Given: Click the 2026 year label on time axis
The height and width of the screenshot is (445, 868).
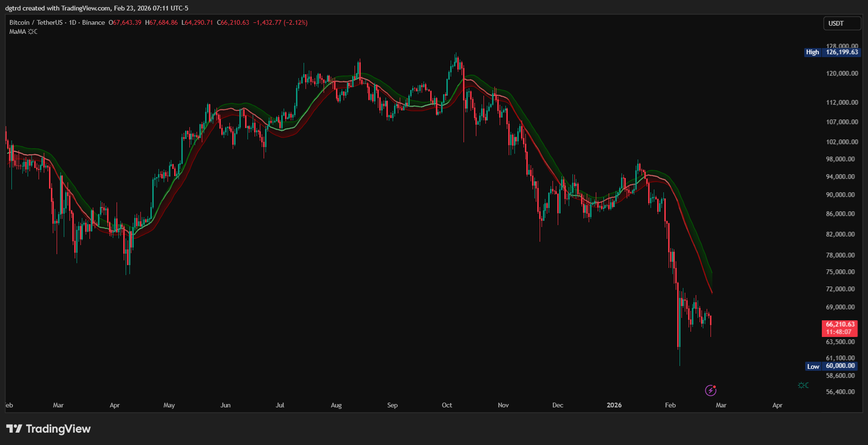Looking at the screenshot, I should pos(614,405).
